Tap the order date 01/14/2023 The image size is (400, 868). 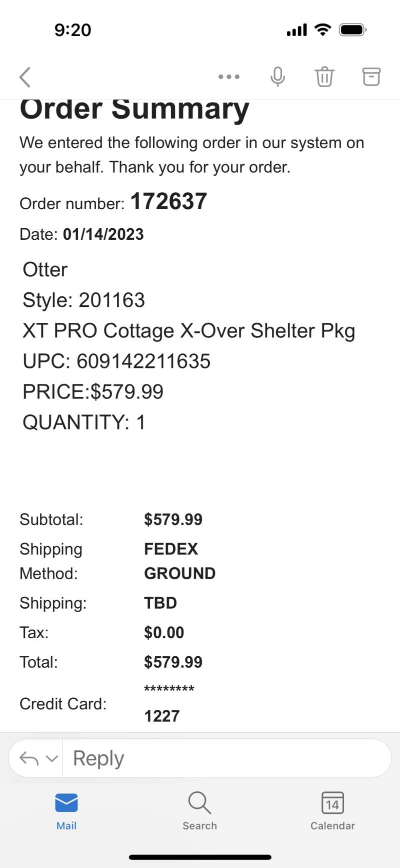coord(103,234)
